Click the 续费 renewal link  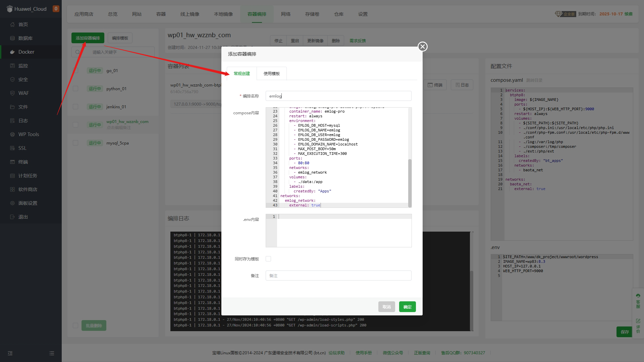click(629, 14)
